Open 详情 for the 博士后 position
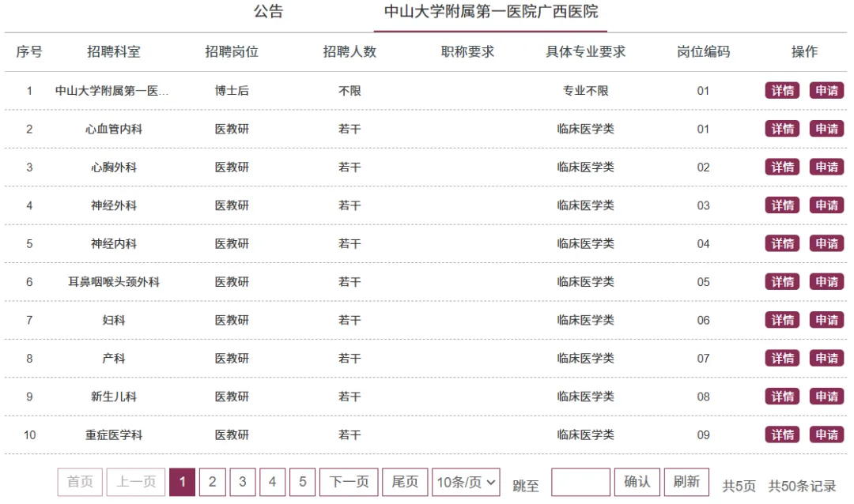Image resolution: width=854 pixels, height=504 pixels. click(x=782, y=90)
